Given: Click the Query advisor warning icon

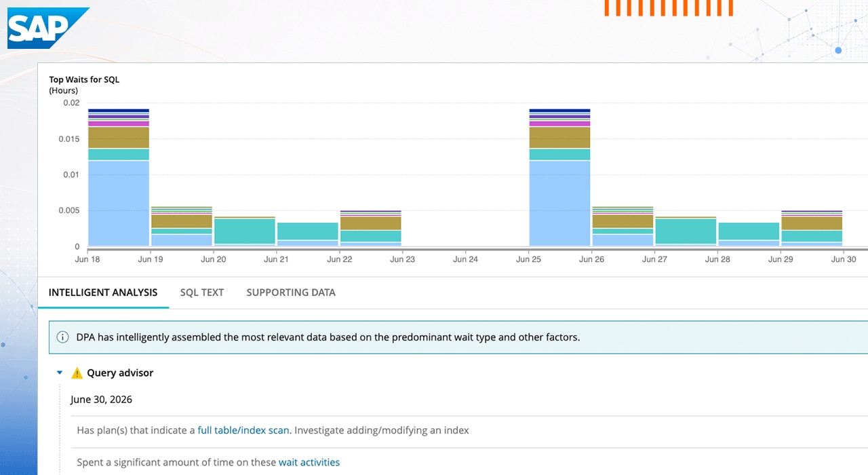Looking at the screenshot, I should tap(77, 373).
